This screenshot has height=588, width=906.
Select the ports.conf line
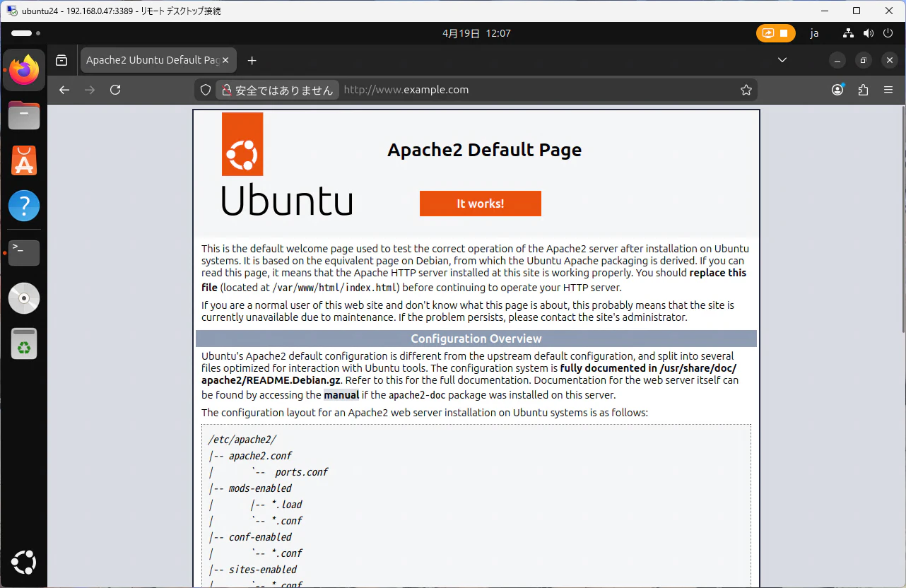[x=302, y=472]
